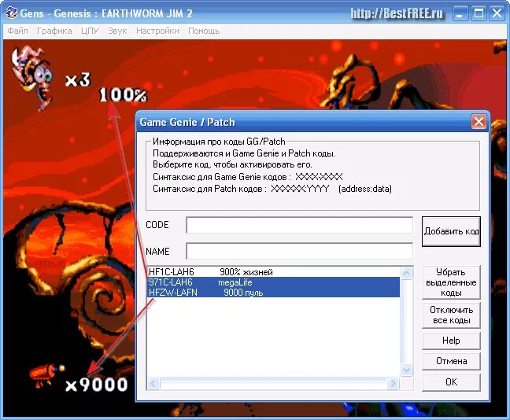
Task: Select the 971C-LAH6 megaLife code
Action: (x=273, y=282)
